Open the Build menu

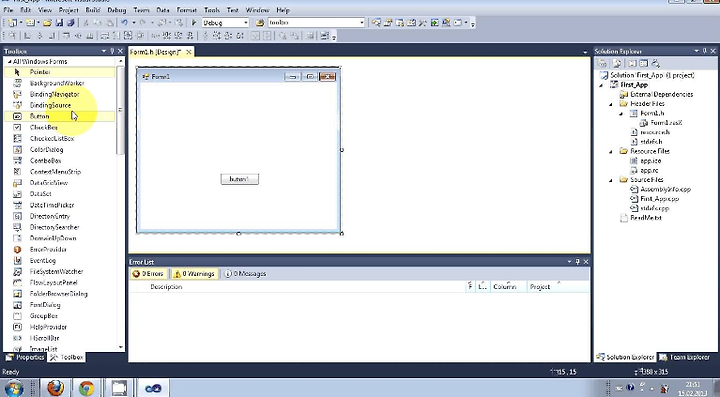point(92,10)
